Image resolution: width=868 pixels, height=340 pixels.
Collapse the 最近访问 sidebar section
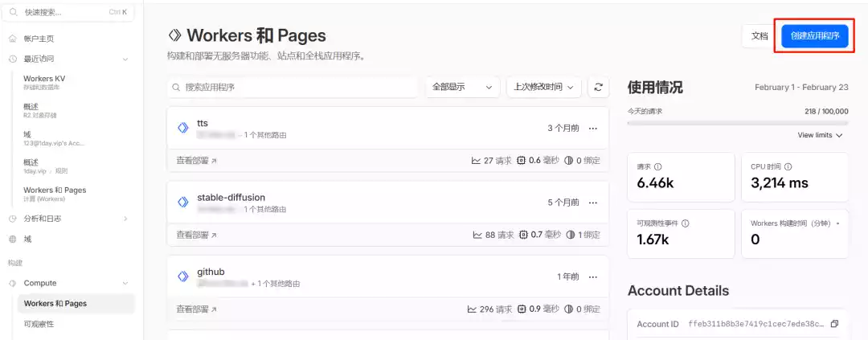pyautogui.click(x=125, y=59)
